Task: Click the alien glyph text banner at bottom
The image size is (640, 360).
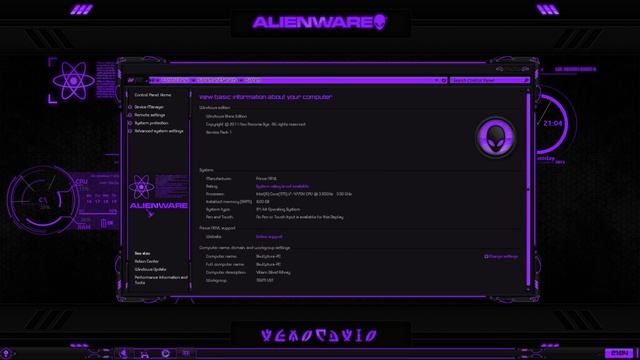Action: (x=320, y=336)
